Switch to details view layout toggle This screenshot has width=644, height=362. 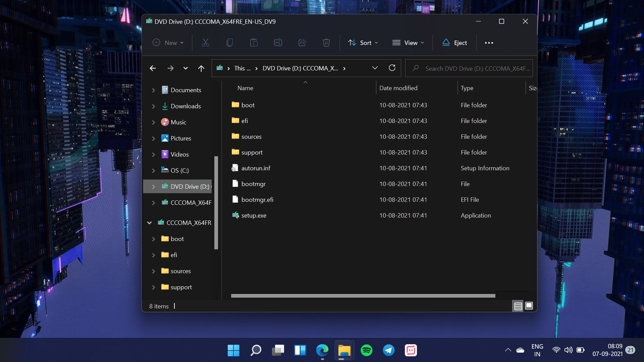[518, 306]
